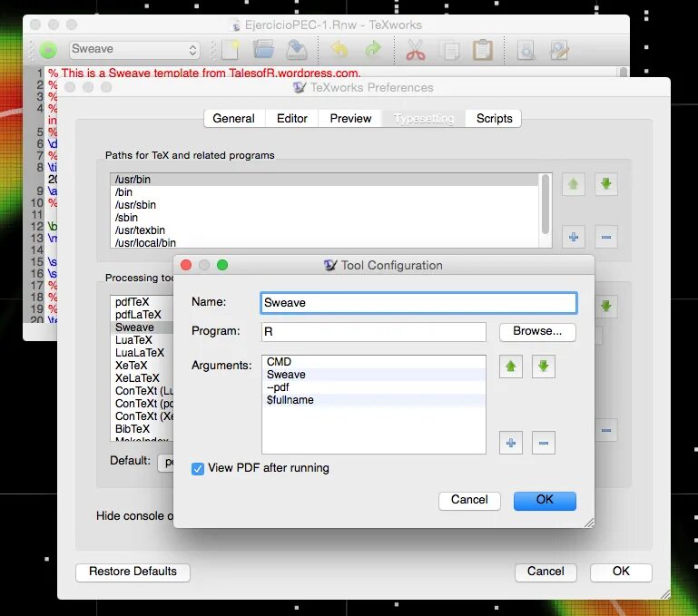Move selected path down with green arrow
Viewport: 698px width, 616px height.
click(x=605, y=184)
